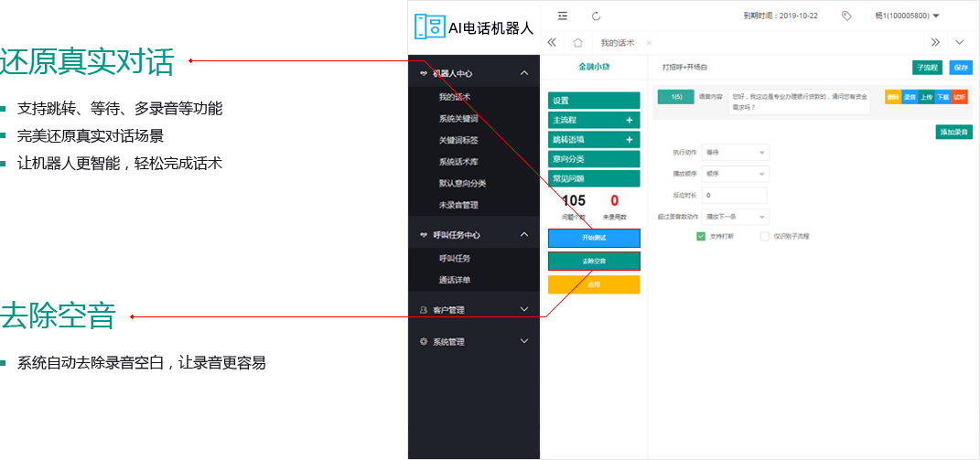Click the 105 问题个数 count
The width and height of the screenshot is (980, 460).
573,200
